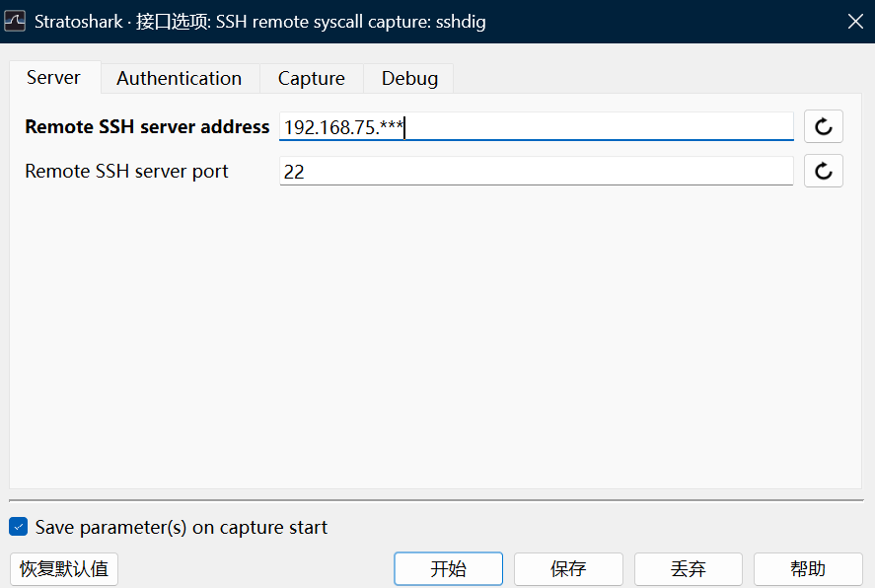The width and height of the screenshot is (875, 588).
Task: Focus the Remote SSH server address input
Action: pyautogui.click(x=537, y=126)
